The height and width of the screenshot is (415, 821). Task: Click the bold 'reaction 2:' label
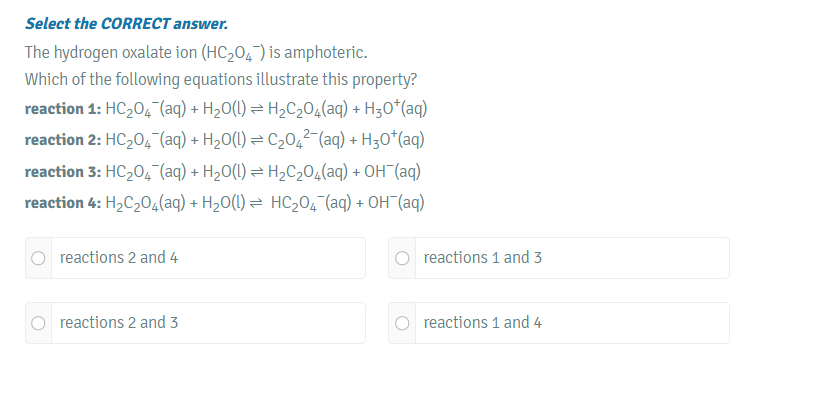click(60, 140)
